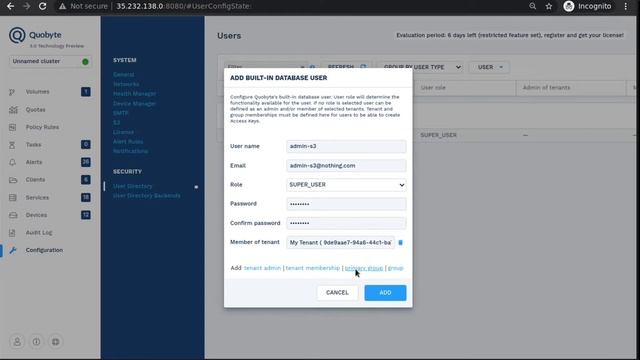Image resolution: width=640 pixels, height=360 pixels.
Task: Click the Admin of tenants column header
Action: tap(547, 88)
